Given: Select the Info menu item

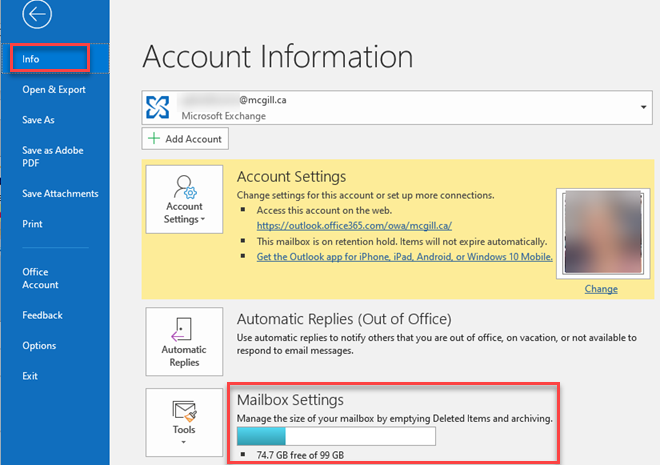Looking at the screenshot, I should (x=55, y=58).
